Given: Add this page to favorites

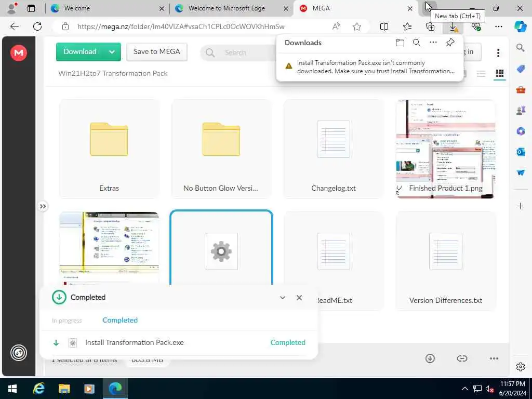Looking at the screenshot, I should click(356, 26).
